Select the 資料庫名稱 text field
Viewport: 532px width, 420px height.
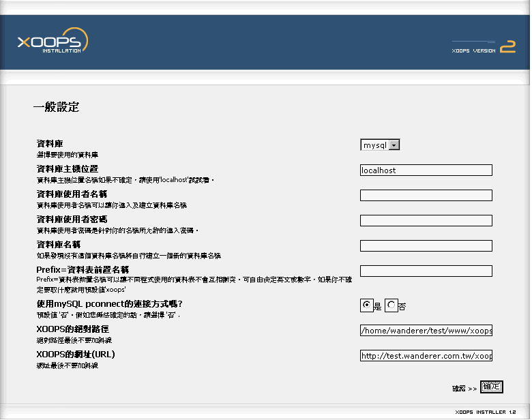pos(426,245)
